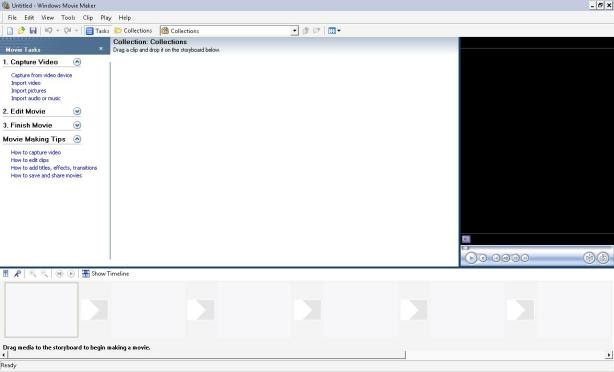This screenshot has height=372, width=614.
Task: Toggle the Collections pane button
Action: (133, 31)
